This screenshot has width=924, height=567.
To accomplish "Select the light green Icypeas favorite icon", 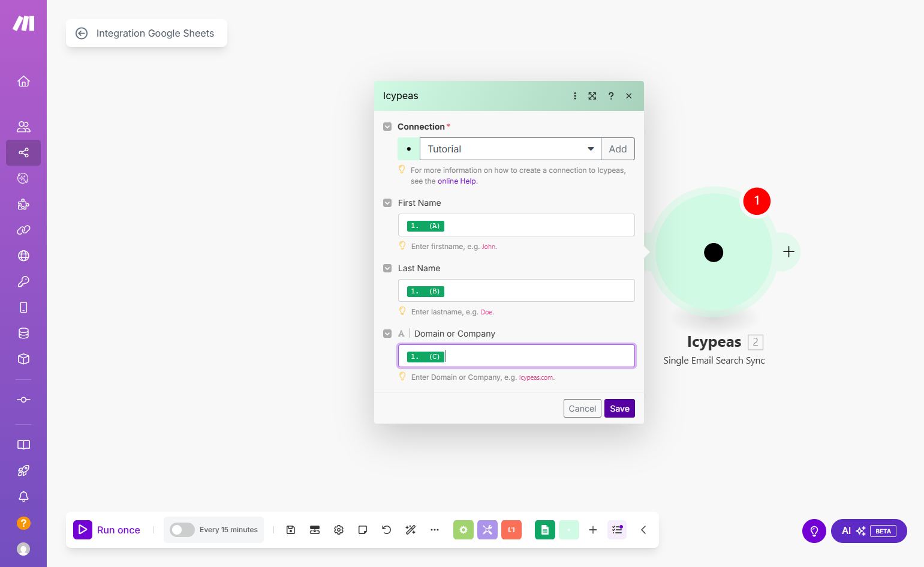I will pyautogui.click(x=569, y=530).
